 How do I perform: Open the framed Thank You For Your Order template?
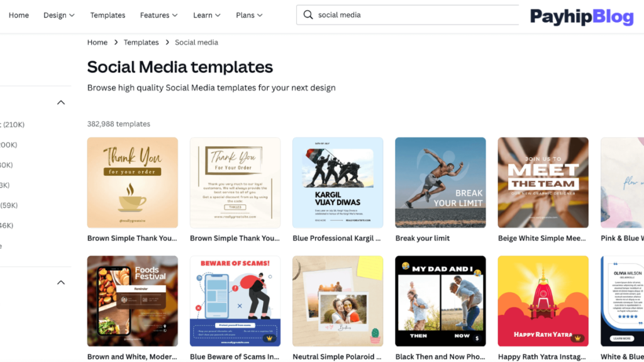coord(235,183)
